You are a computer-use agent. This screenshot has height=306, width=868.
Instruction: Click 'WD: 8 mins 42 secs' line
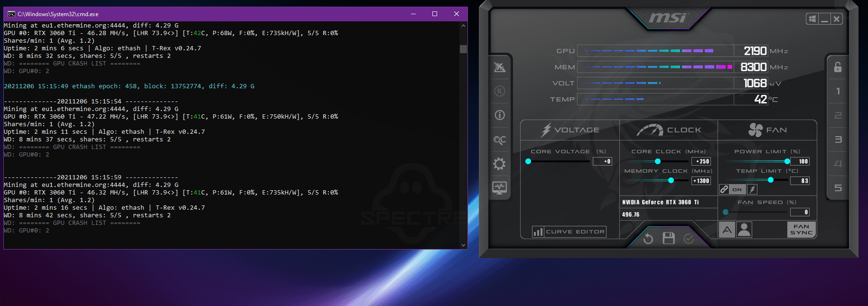(x=87, y=215)
